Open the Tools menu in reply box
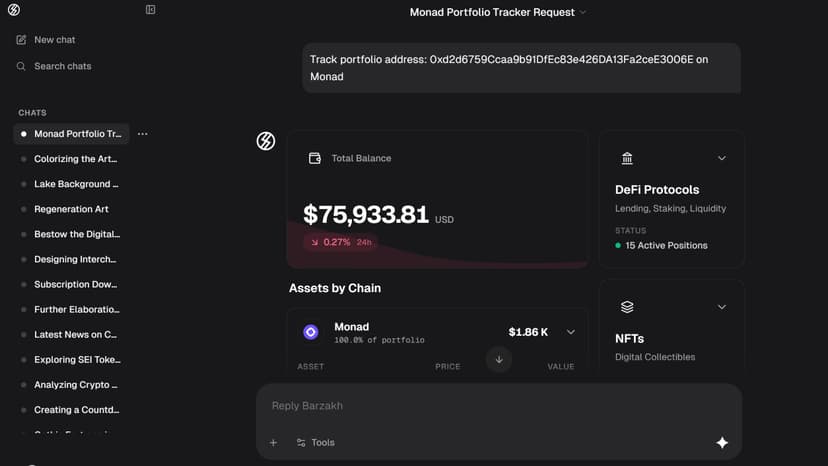The width and height of the screenshot is (828, 466). click(316, 443)
